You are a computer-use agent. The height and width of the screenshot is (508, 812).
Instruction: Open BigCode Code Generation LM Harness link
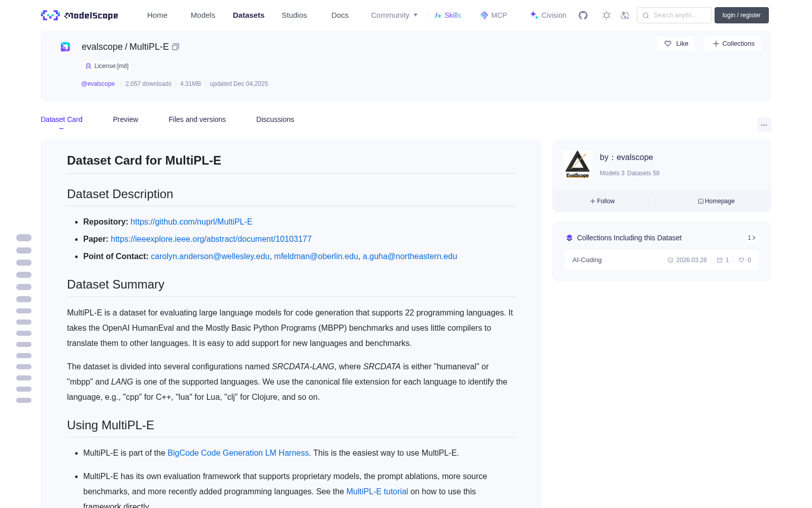click(x=238, y=453)
